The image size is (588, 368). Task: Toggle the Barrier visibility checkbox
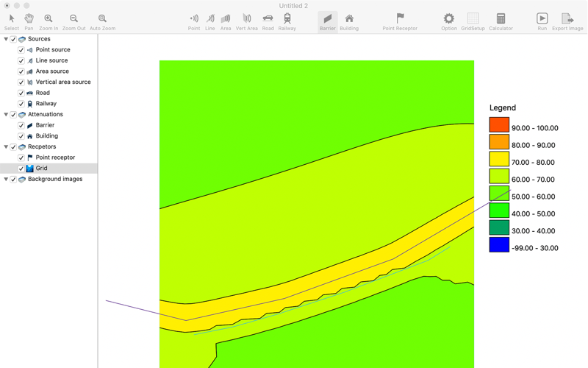(21, 125)
